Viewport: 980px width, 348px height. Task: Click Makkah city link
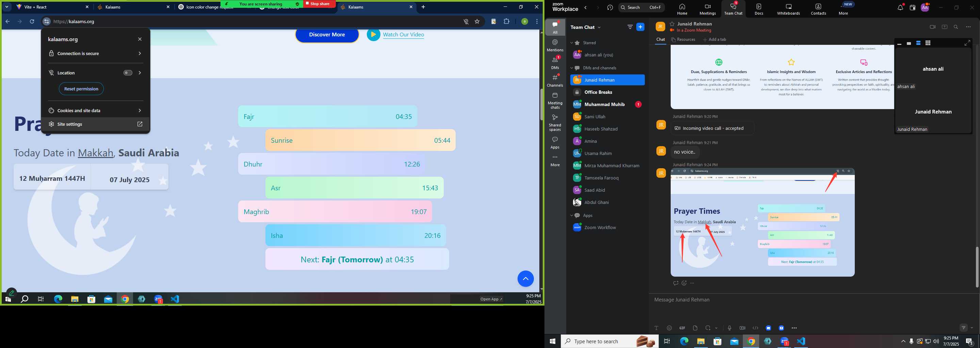click(x=96, y=153)
